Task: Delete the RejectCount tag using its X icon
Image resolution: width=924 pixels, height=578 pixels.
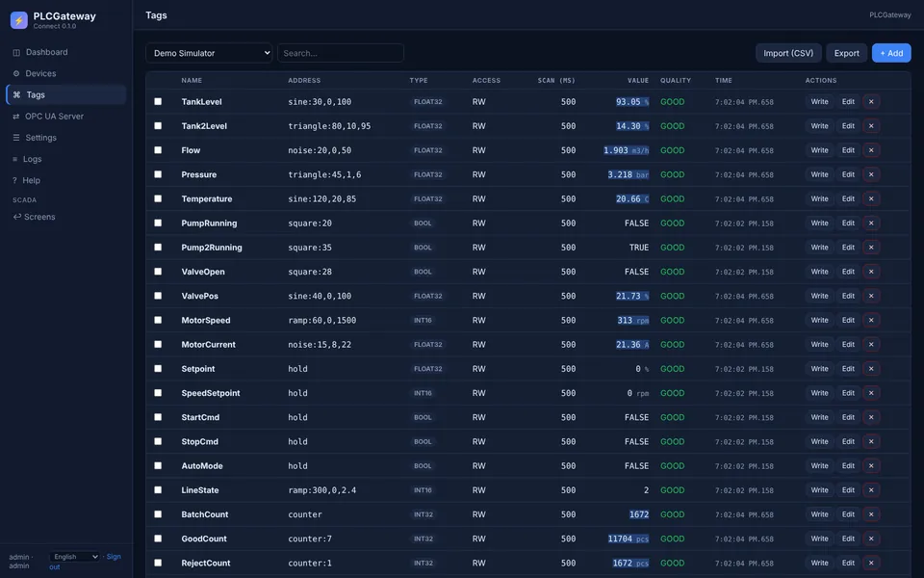Action: [x=871, y=563]
